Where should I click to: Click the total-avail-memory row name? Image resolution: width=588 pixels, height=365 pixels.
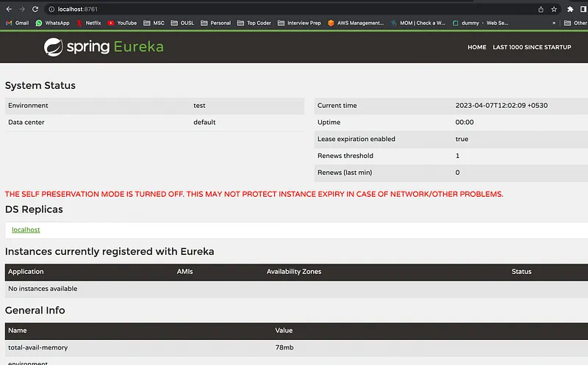38,348
